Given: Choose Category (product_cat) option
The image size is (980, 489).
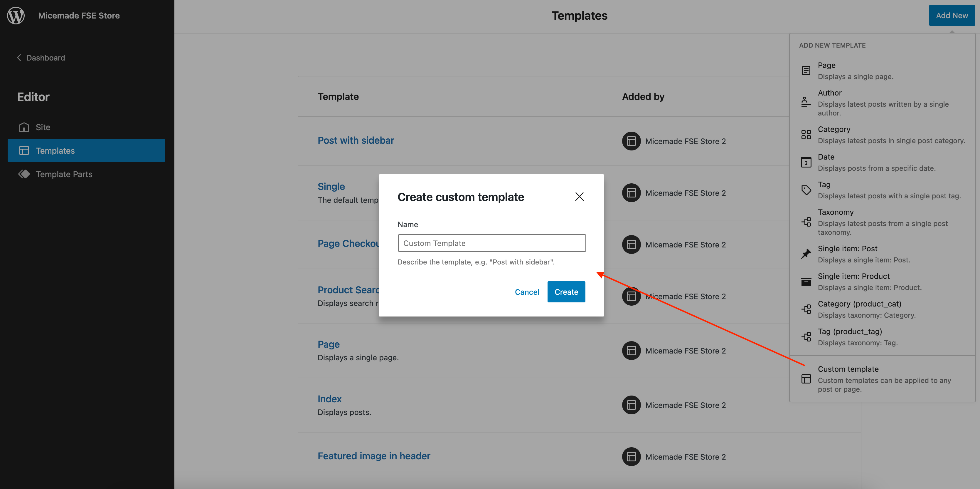Looking at the screenshot, I should 882,309.
